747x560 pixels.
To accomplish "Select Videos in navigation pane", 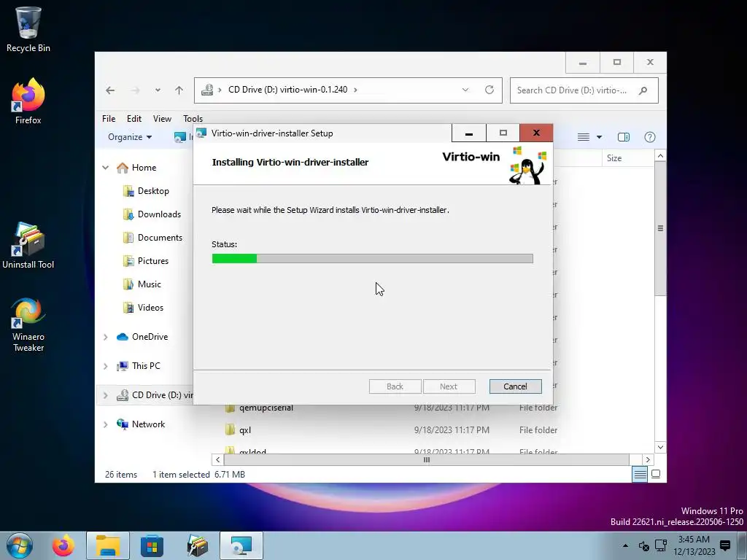I will 150,308.
